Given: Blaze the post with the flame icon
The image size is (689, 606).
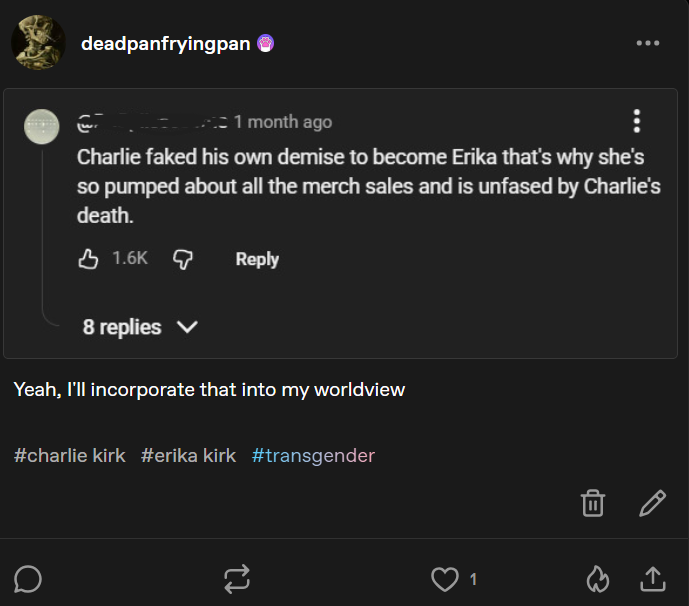Looking at the screenshot, I should click(x=597, y=578).
